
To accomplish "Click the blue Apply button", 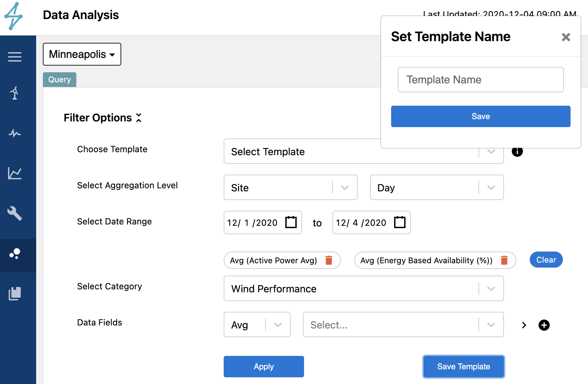I will coord(264,367).
